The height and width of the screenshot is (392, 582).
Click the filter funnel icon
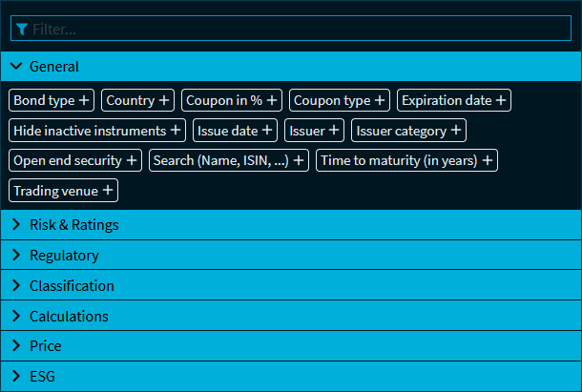[x=22, y=30]
